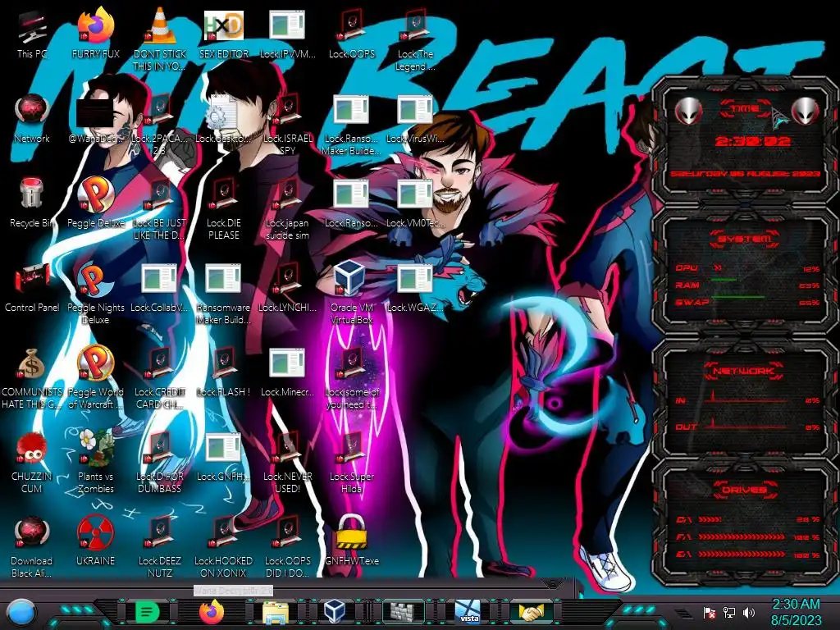Open the SEX EDITOR HxD shortcut
The width and height of the screenshot is (840, 630).
coord(224,35)
